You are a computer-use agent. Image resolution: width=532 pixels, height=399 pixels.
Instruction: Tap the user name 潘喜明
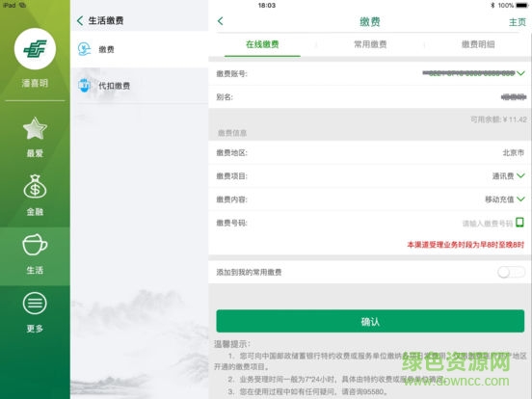pos(35,83)
